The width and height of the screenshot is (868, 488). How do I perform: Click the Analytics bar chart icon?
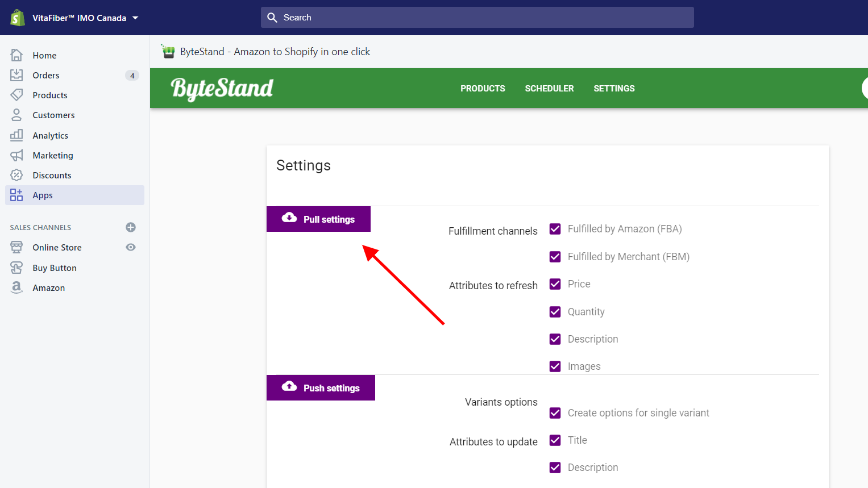click(x=16, y=135)
